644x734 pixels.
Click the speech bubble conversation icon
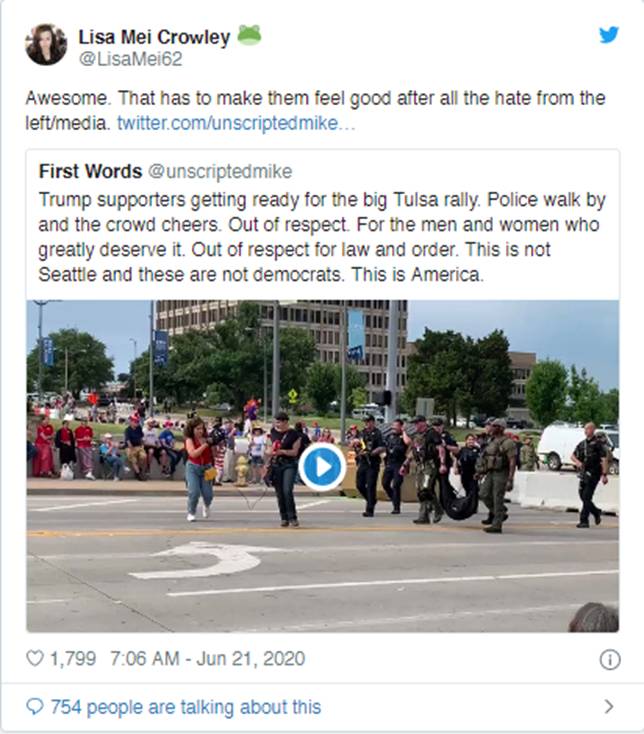[x=35, y=707]
